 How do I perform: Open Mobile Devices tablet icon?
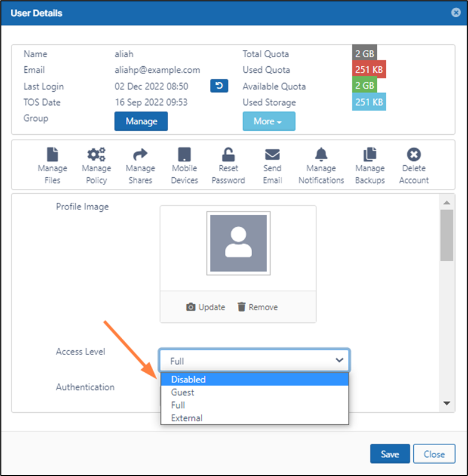point(184,154)
